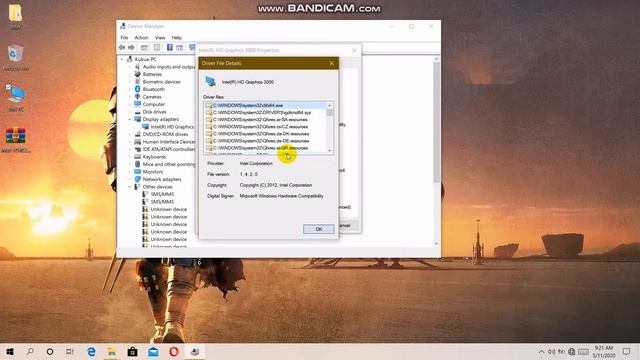Click the Bluetooth category icon
The image size is (640, 360).
coord(138,89)
